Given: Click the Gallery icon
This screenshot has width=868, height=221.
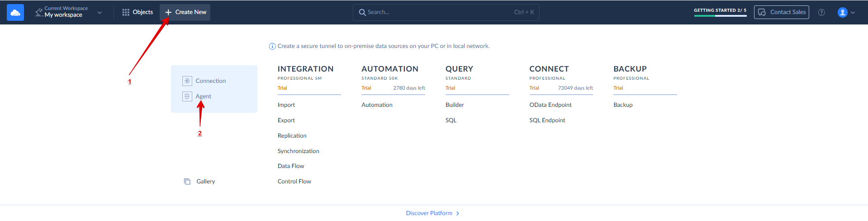Looking at the screenshot, I should pyautogui.click(x=187, y=182).
